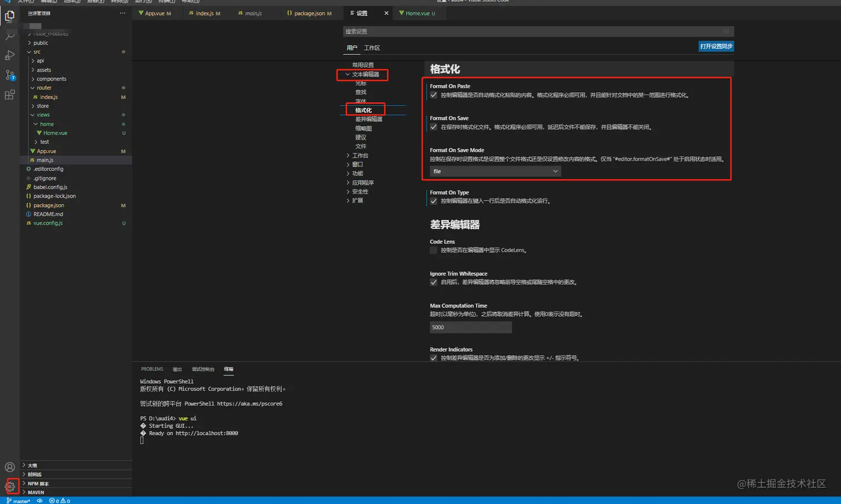Switch to 工作区 workspace settings tab
Image resolution: width=841 pixels, height=504 pixels.
tap(372, 48)
